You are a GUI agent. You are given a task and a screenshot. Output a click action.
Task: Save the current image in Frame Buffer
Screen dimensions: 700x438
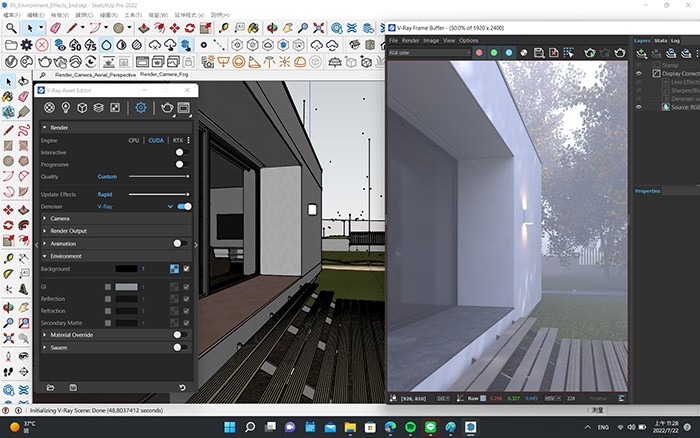pyautogui.click(x=539, y=52)
